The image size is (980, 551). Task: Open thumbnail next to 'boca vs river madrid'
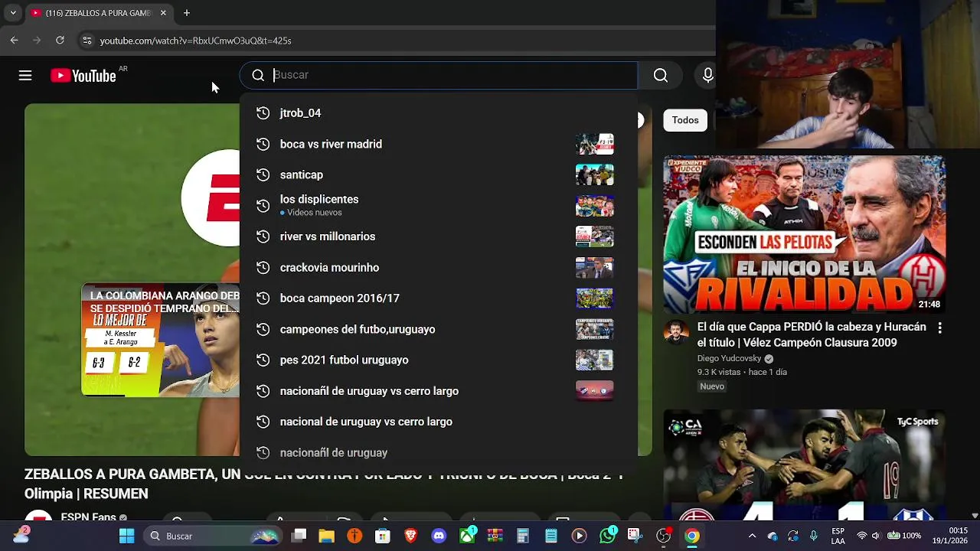[x=595, y=144]
